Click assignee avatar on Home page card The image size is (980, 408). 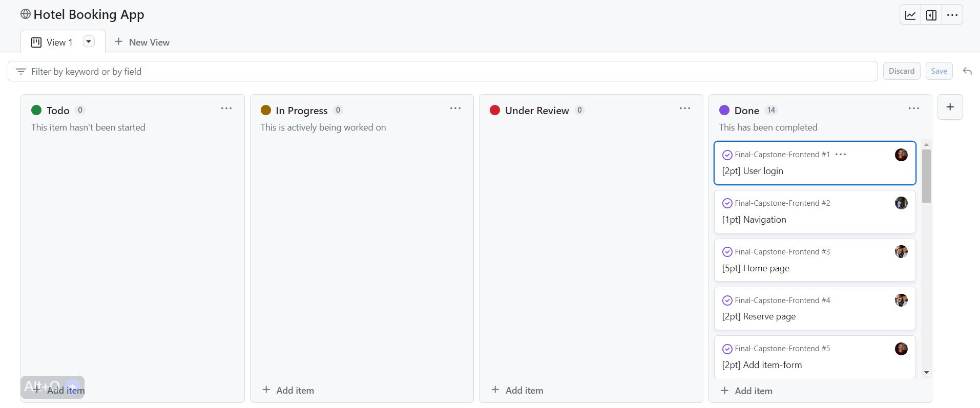[x=901, y=251]
